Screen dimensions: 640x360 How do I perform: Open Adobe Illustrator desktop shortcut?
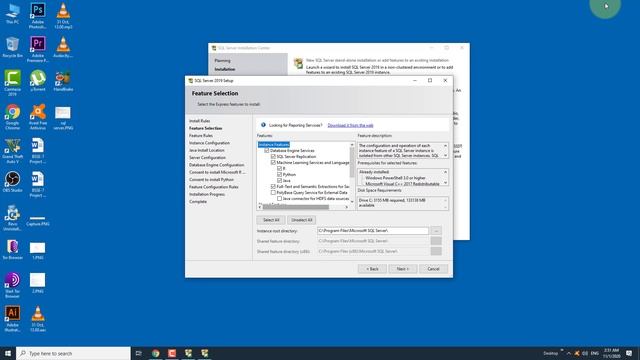tap(12, 319)
